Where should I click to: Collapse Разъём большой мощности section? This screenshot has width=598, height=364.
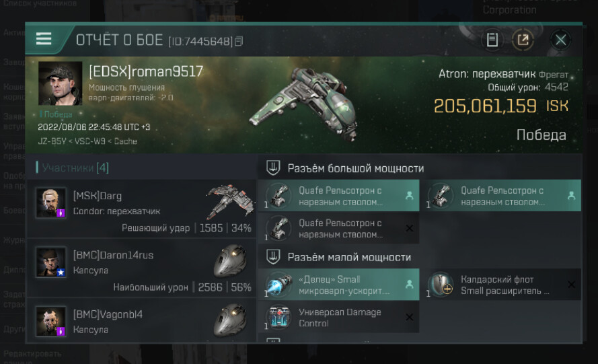273,168
